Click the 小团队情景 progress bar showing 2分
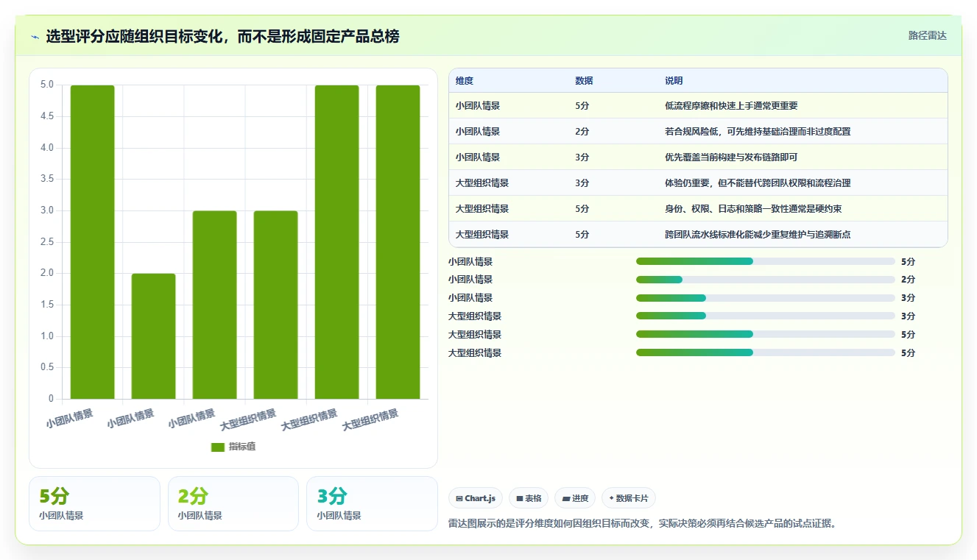 pyautogui.click(x=766, y=280)
